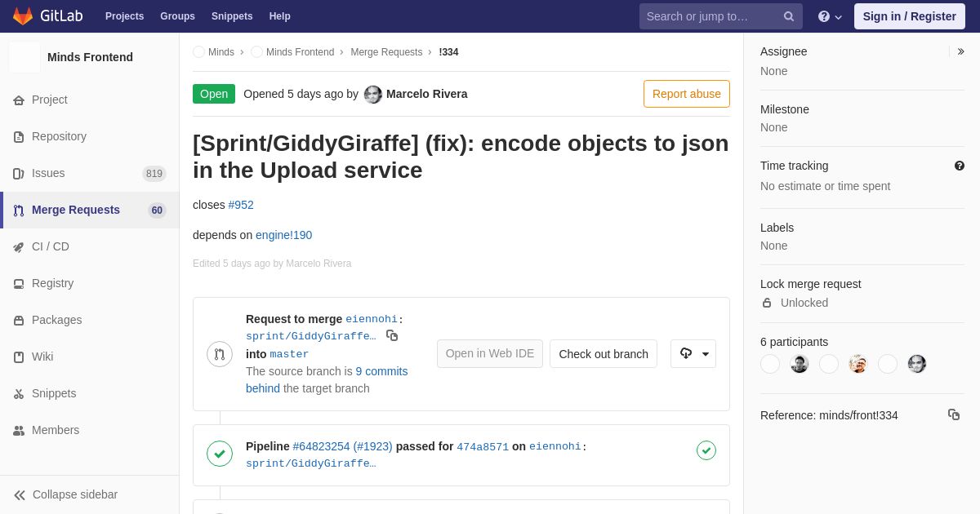This screenshot has width=980, height=514.
Task: Click the Minds Frontend project avatar in sidebar
Action: pyautogui.click(x=24, y=57)
